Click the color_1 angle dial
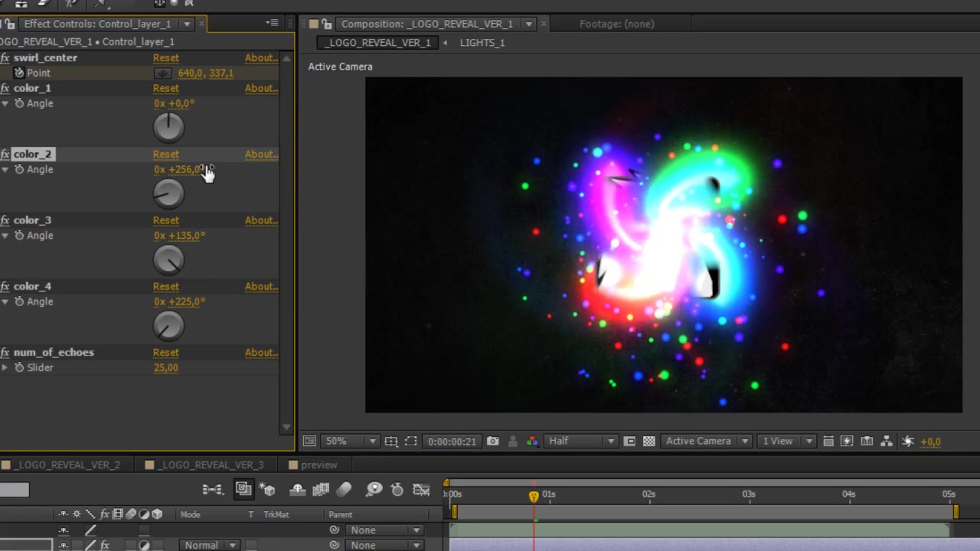The width and height of the screenshot is (980, 551). tap(168, 127)
